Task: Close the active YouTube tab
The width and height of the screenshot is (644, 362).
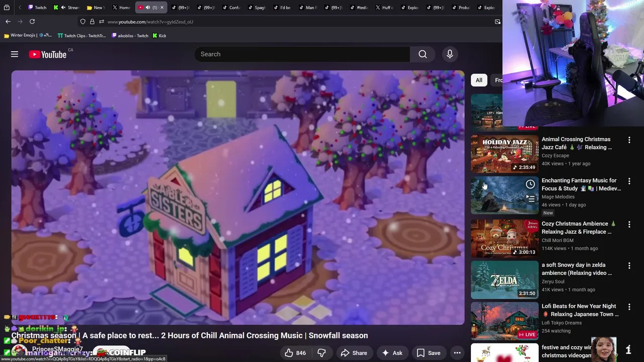Action: [162, 8]
